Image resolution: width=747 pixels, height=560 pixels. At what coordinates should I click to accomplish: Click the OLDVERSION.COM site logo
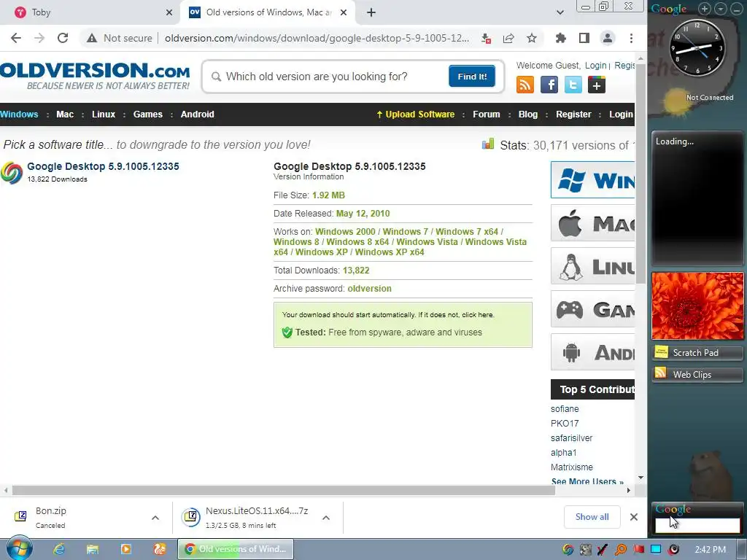pyautogui.click(x=95, y=75)
